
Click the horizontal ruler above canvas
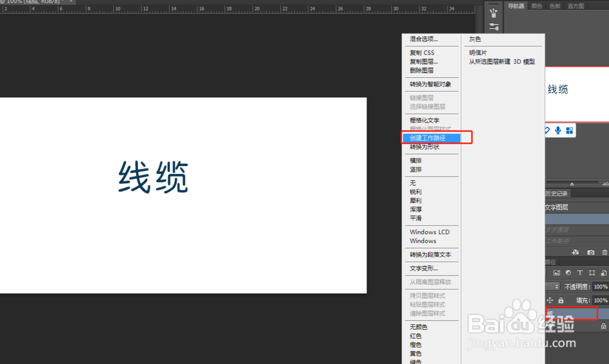[x=237, y=9]
